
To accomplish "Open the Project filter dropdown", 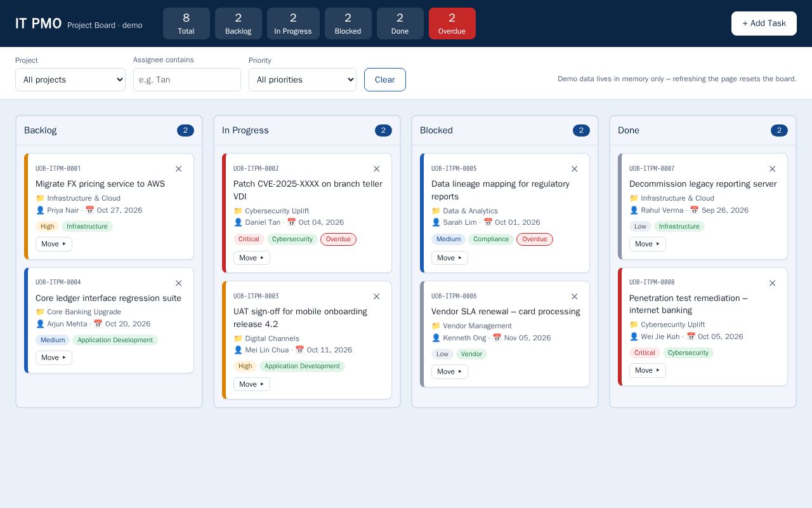I will [70, 79].
